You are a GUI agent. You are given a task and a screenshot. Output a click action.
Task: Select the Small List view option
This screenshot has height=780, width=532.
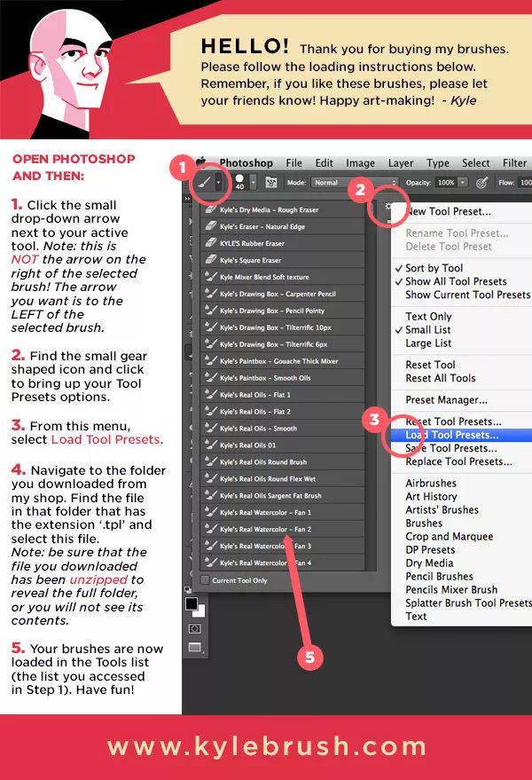tap(461, 330)
